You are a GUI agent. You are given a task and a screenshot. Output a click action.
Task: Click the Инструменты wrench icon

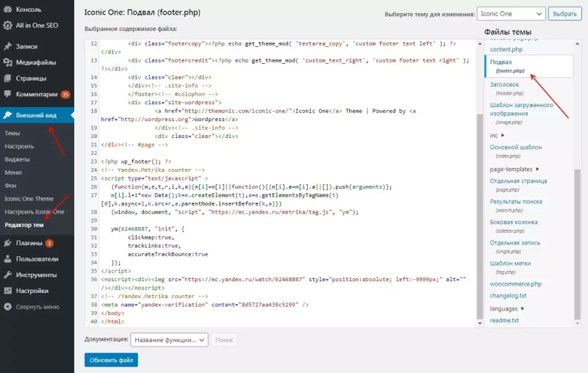click(x=7, y=275)
